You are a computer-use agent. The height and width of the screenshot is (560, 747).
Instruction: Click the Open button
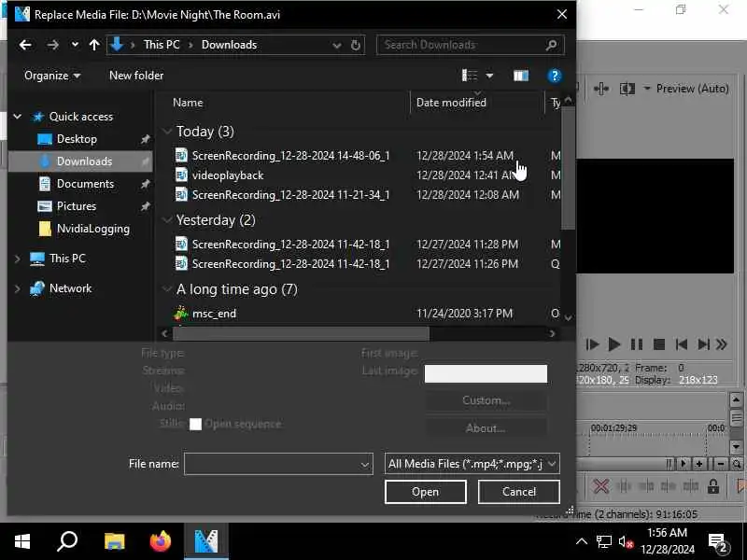(x=426, y=492)
